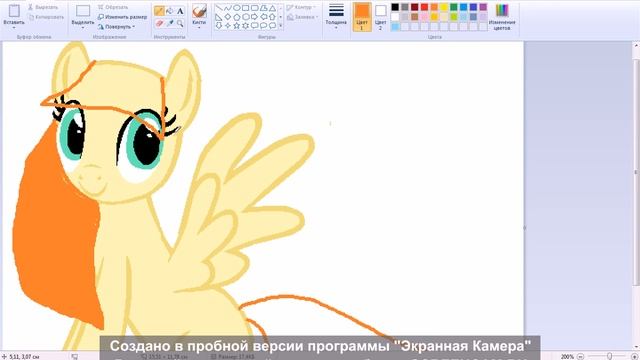The image size is (640, 360).
Task: Show the previous row of the shapes gallery
Action: (281, 8)
